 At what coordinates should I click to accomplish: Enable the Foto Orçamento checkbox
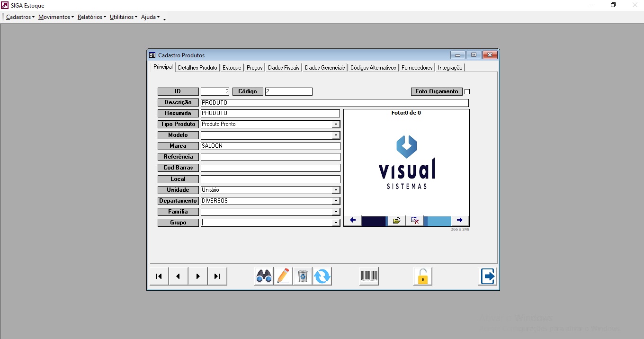pos(467,92)
